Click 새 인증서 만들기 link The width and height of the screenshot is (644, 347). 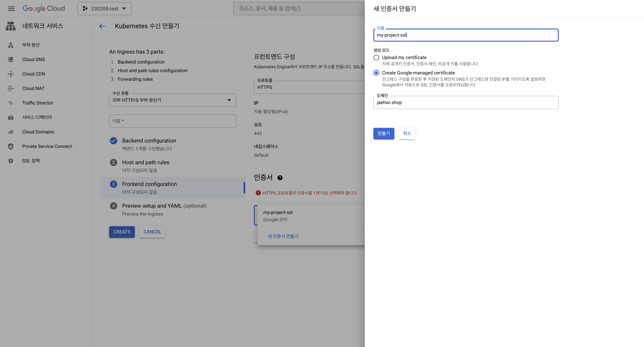(x=283, y=236)
